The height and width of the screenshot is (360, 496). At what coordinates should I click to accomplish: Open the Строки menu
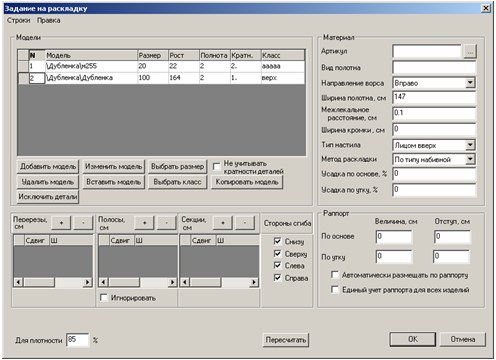point(18,20)
